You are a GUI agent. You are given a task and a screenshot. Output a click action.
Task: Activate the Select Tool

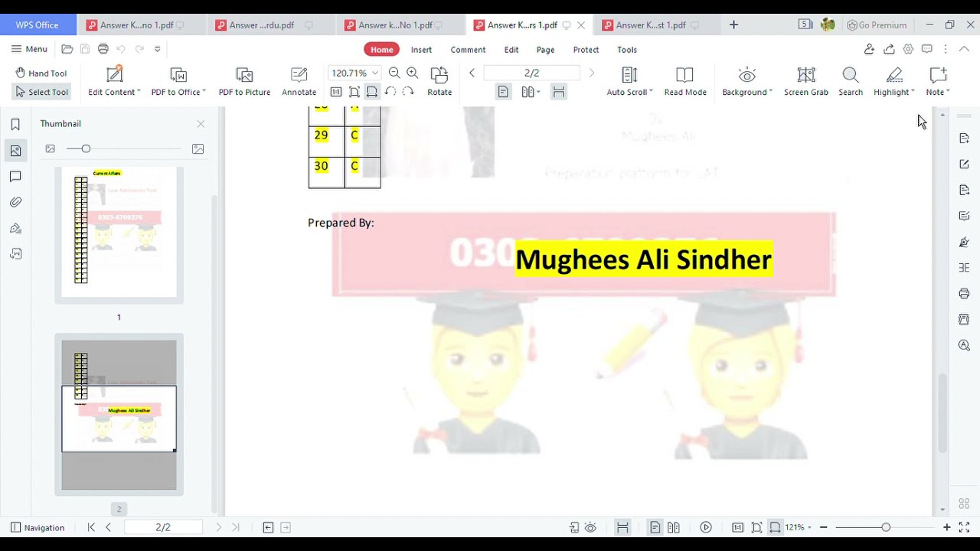pos(41,92)
